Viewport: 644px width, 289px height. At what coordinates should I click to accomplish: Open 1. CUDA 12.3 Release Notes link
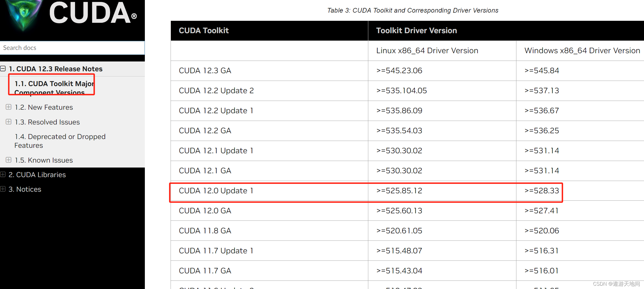56,69
